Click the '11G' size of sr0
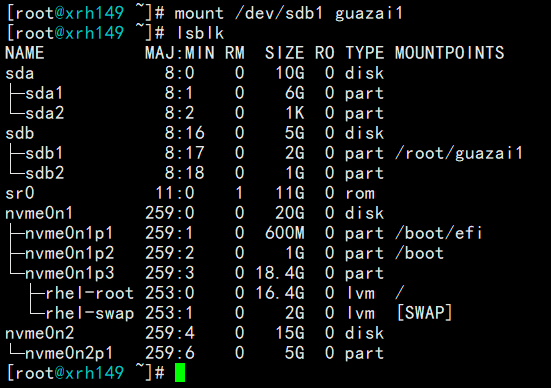This screenshot has height=388, width=551. (x=290, y=193)
